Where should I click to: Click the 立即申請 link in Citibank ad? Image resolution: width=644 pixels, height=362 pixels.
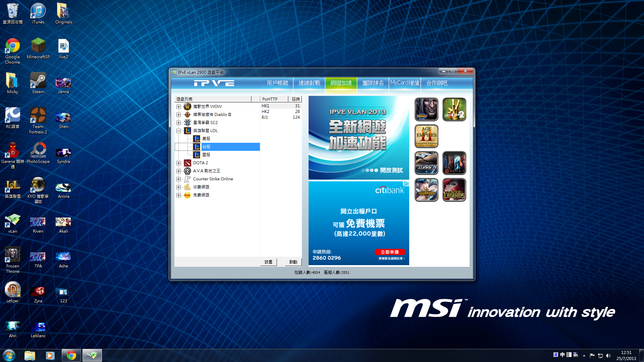389,252
